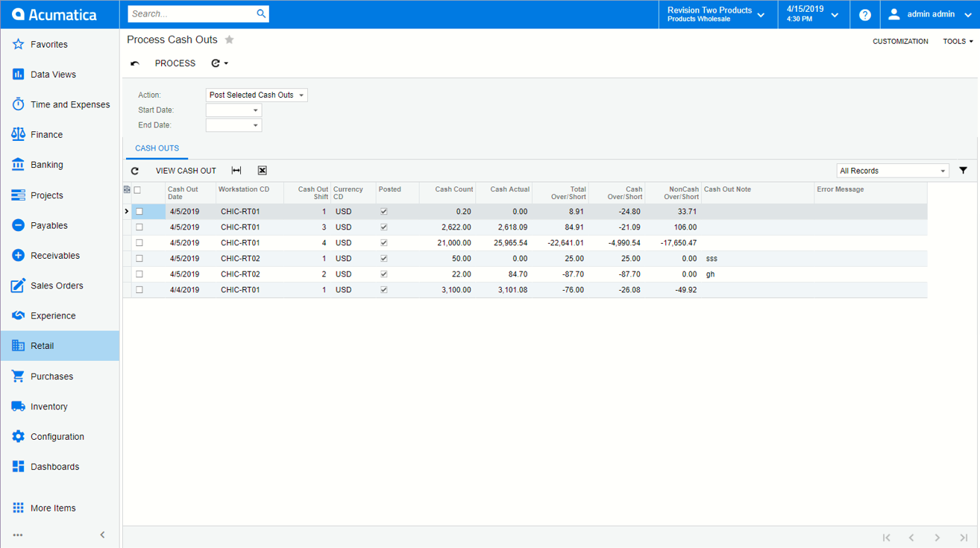The width and height of the screenshot is (980, 548).
Task: Click the undo cancel arrow icon
Action: click(135, 63)
